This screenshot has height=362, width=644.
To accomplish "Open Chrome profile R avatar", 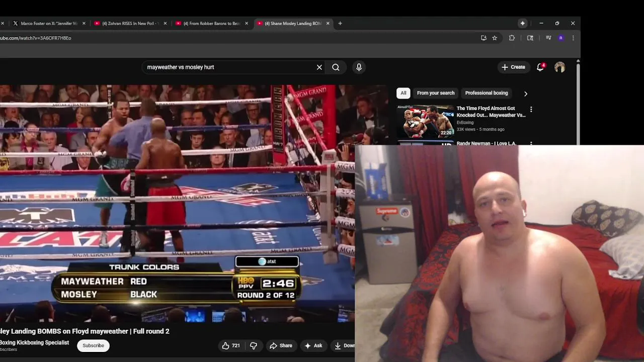I will pos(560,38).
